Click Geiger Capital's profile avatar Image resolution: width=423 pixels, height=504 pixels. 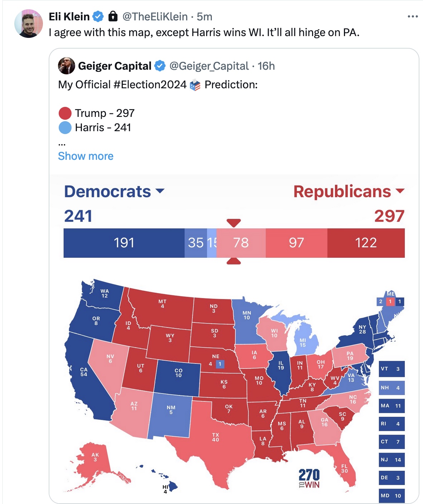67,66
